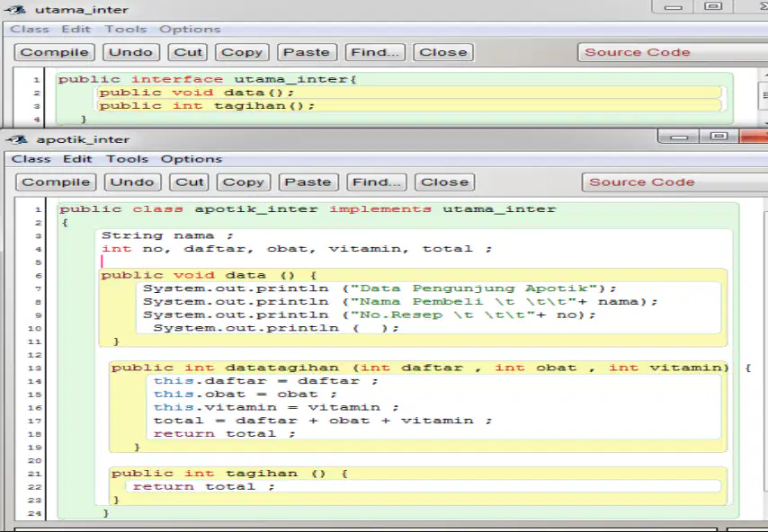
Task: Open Options menu in apotik_inter window
Action: (192, 159)
